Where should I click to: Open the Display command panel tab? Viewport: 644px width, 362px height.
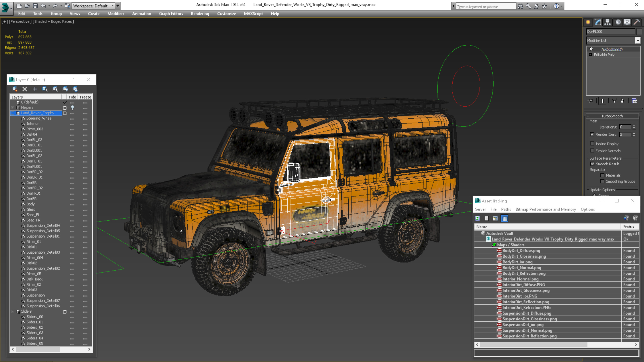[x=627, y=22]
